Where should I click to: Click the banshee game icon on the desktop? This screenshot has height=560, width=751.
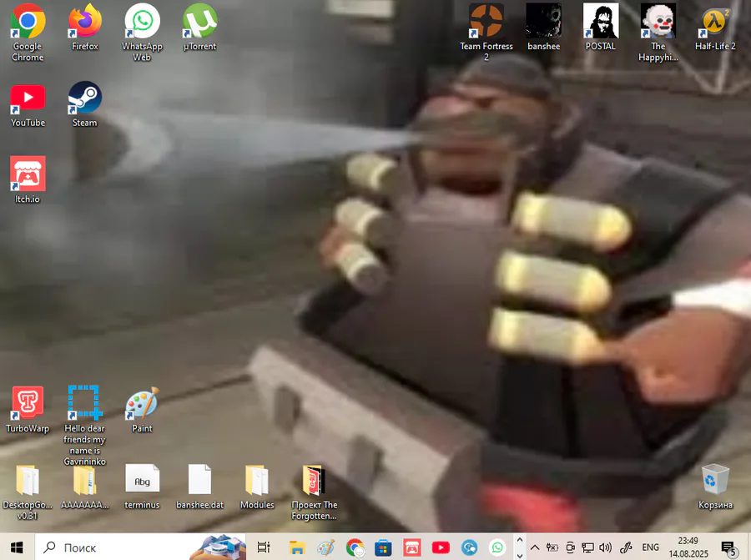coord(543,28)
